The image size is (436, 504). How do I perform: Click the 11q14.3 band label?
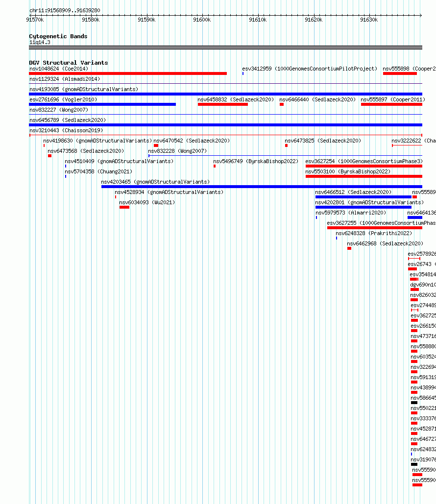(40, 43)
